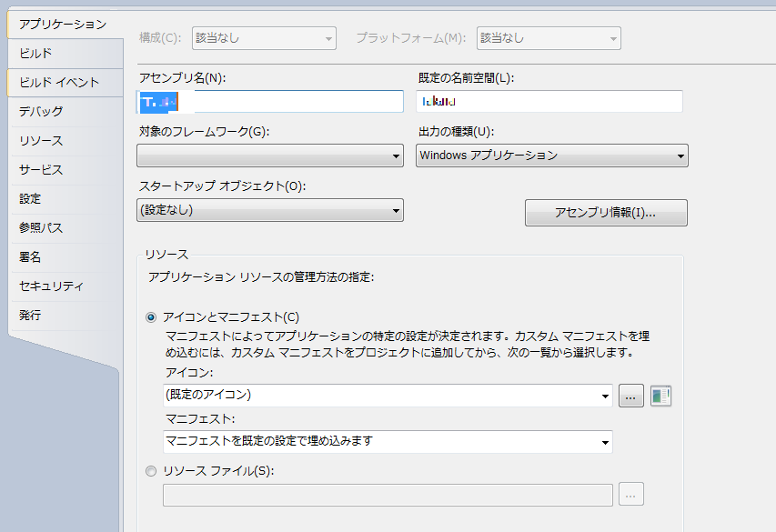Switch to the 設定 tab
This screenshot has height=532, width=776.
[30, 199]
